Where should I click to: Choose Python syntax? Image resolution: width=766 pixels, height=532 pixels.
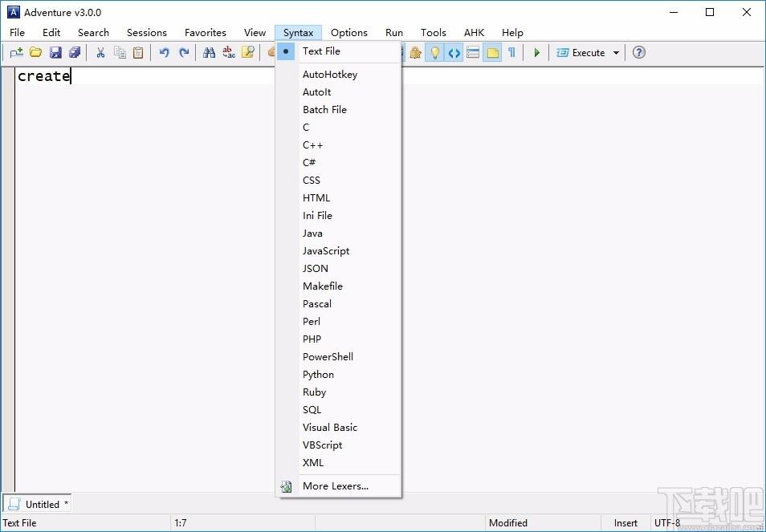pos(339,375)
